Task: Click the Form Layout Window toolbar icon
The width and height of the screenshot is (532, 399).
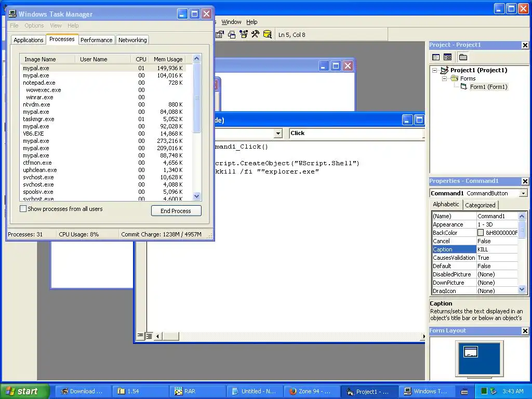Action: 232,35
